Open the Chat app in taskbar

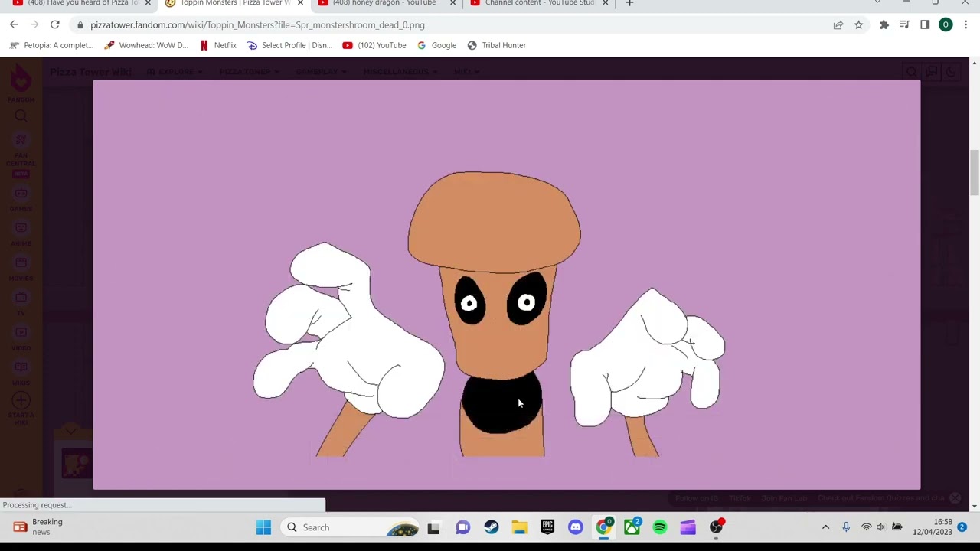click(462, 527)
